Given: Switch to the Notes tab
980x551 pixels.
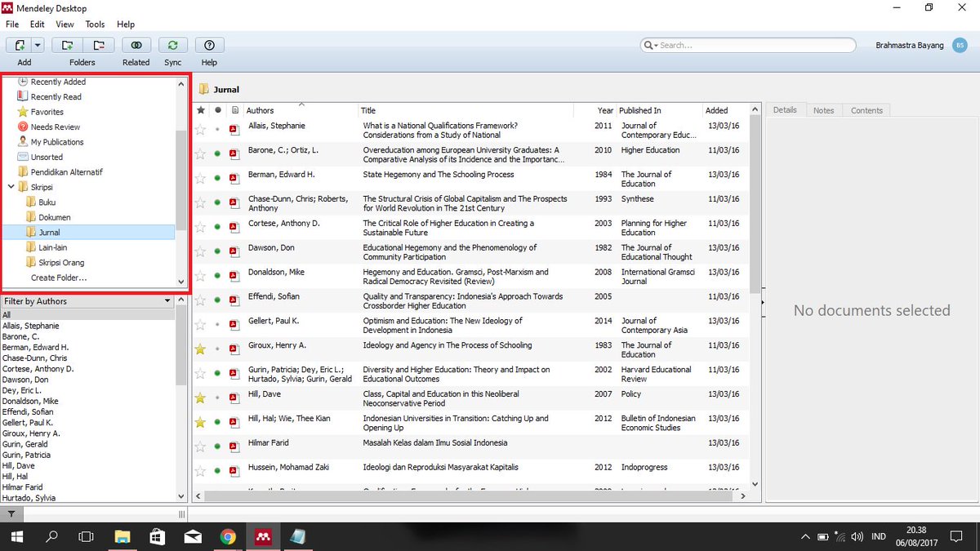Looking at the screenshot, I should coord(823,110).
